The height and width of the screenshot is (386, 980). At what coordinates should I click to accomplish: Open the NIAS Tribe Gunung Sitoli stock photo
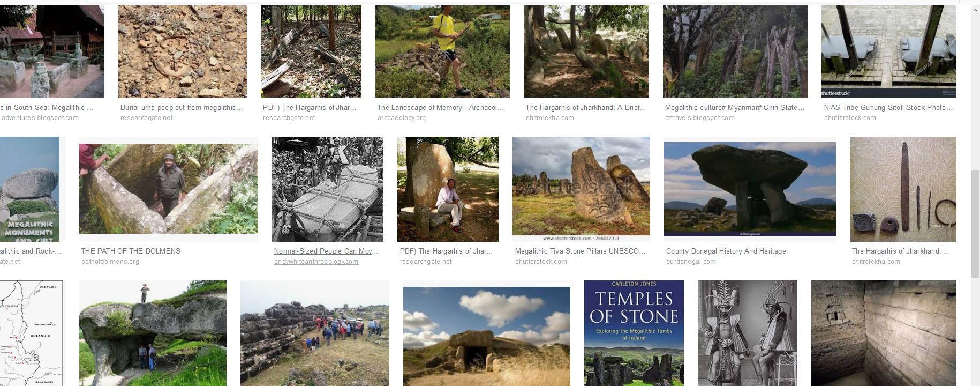pyautogui.click(x=889, y=51)
